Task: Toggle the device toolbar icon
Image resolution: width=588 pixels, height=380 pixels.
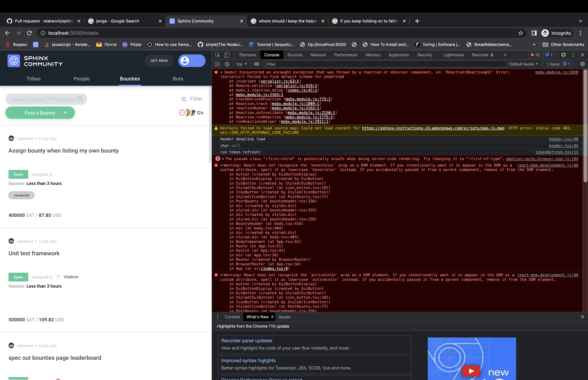Action: tap(226, 55)
